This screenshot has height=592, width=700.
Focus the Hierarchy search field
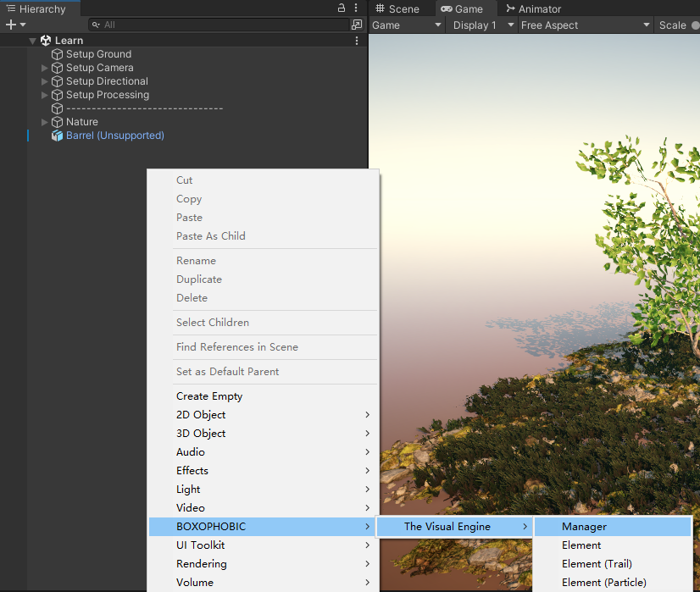point(219,25)
